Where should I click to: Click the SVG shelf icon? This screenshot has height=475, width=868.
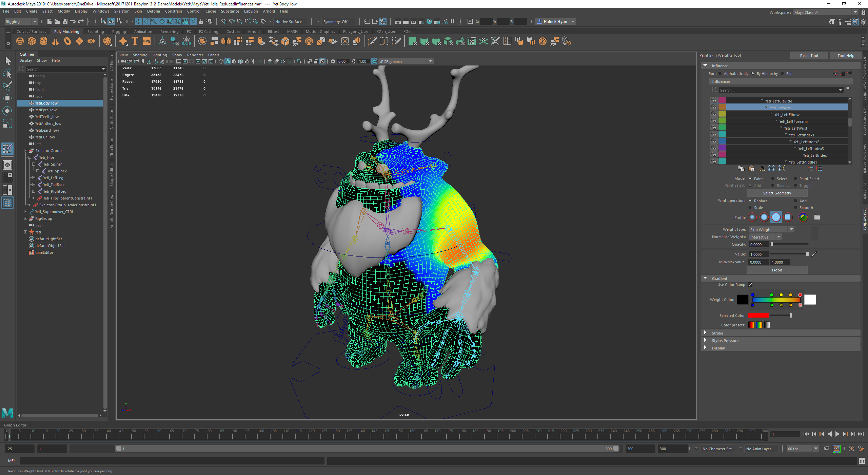click(146, 41)
